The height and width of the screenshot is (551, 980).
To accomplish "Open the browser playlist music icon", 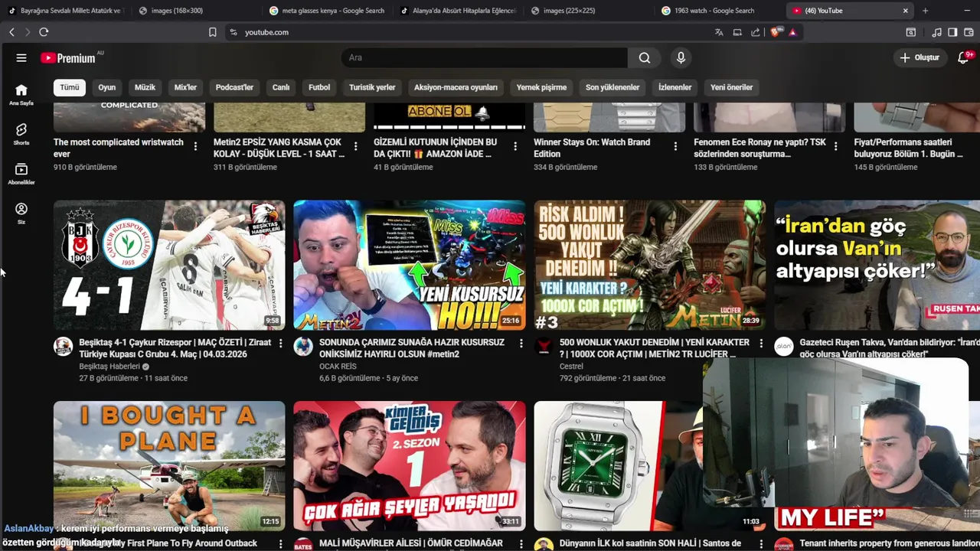I will click(936, 32).
